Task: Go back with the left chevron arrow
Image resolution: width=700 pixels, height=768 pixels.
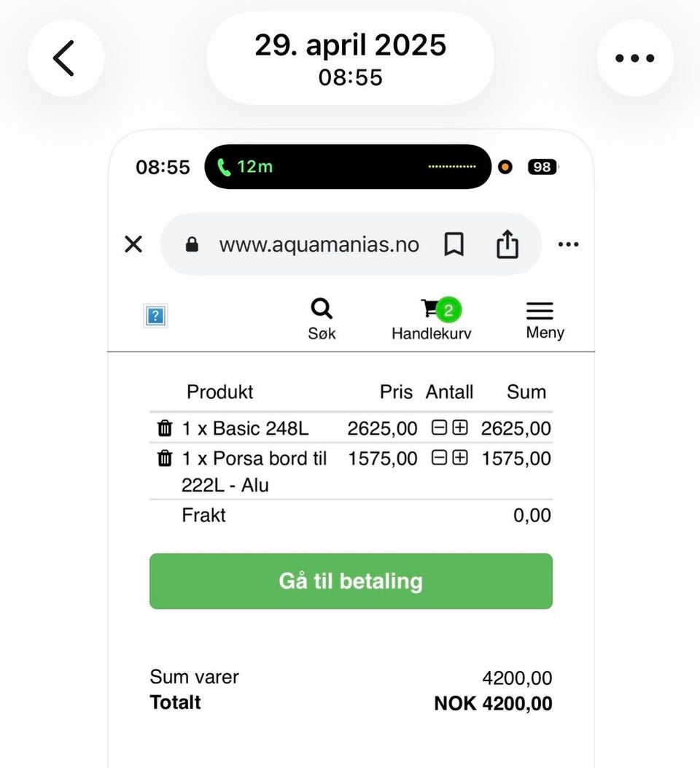Action: [66, 58]
